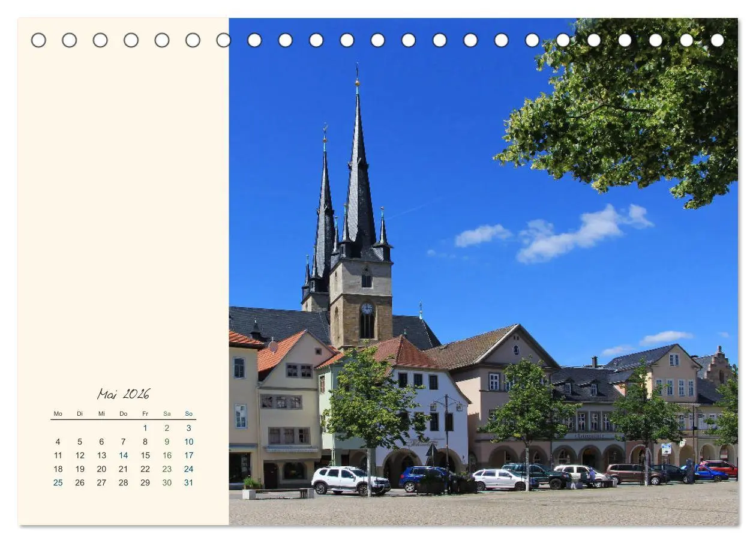This screenshot has width=756, height=543.
Task: Click date 10 in the Sunday column
Action: click(188, 442)
